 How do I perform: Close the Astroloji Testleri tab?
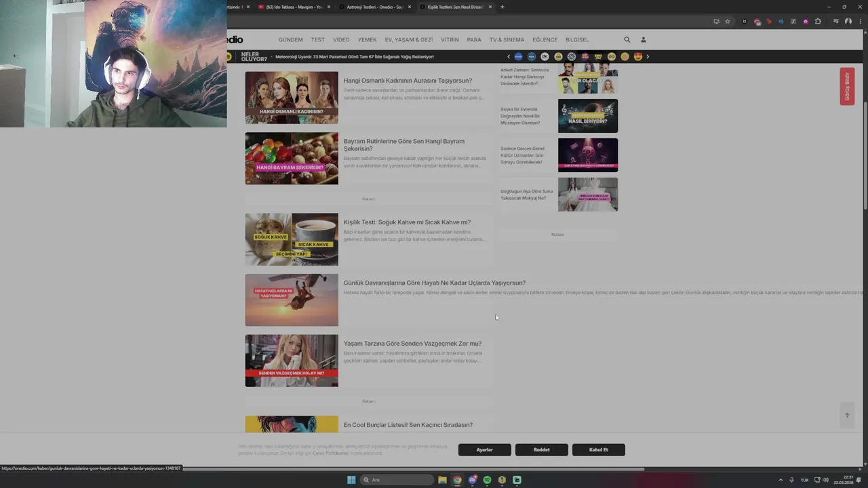click(410, 7)
